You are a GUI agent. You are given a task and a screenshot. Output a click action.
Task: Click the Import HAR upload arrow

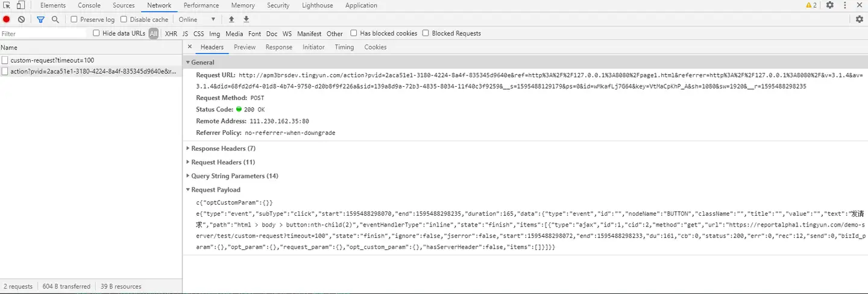231,19
